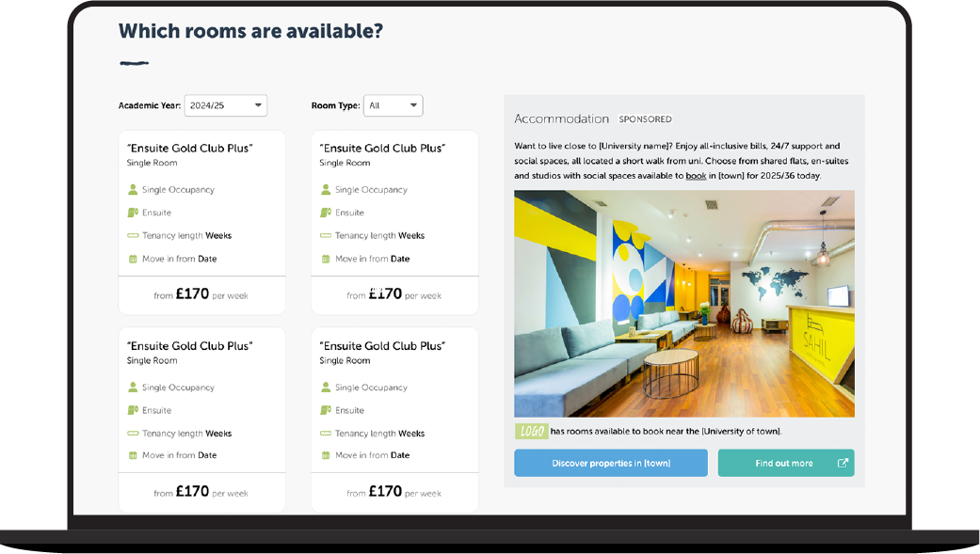Image resolution: width=980 pixels, height=554 pixels.
Task: Click the Ensuite icon in the top-left room card
Action: point(133,213)
